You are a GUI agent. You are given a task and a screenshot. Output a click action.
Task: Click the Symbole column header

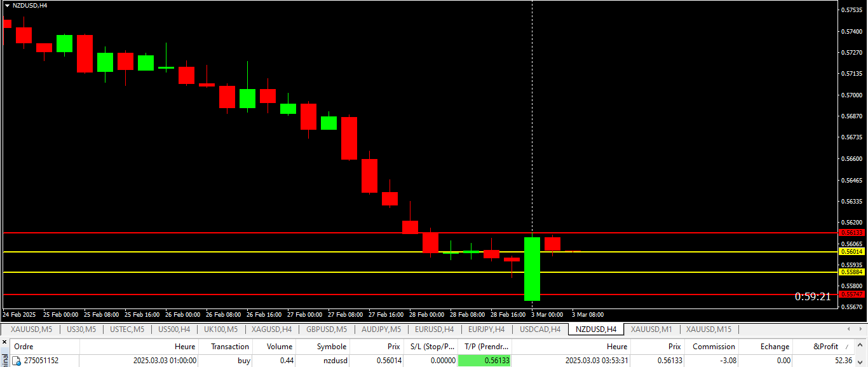pyautogui.click(x=331, y=347)
